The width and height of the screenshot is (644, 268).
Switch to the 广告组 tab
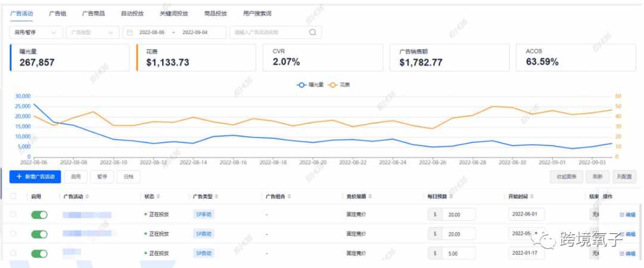click(57, 13)
